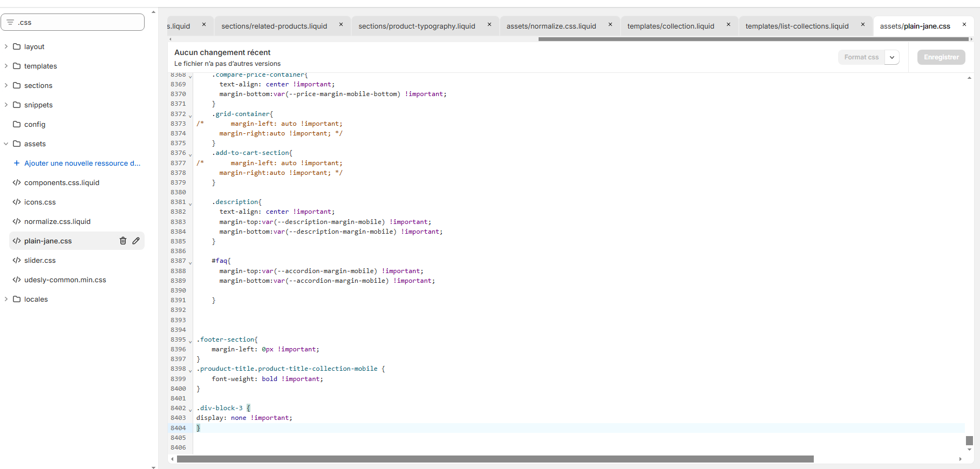Fold the #faq block at line 8387

tap(190, 262)
